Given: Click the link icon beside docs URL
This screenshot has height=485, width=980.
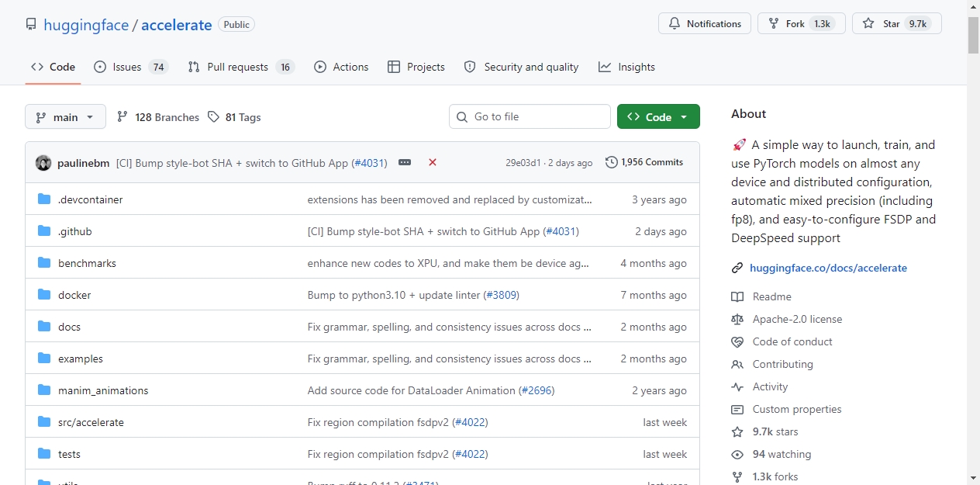Looking at the screenshot, I should [737, 268].
